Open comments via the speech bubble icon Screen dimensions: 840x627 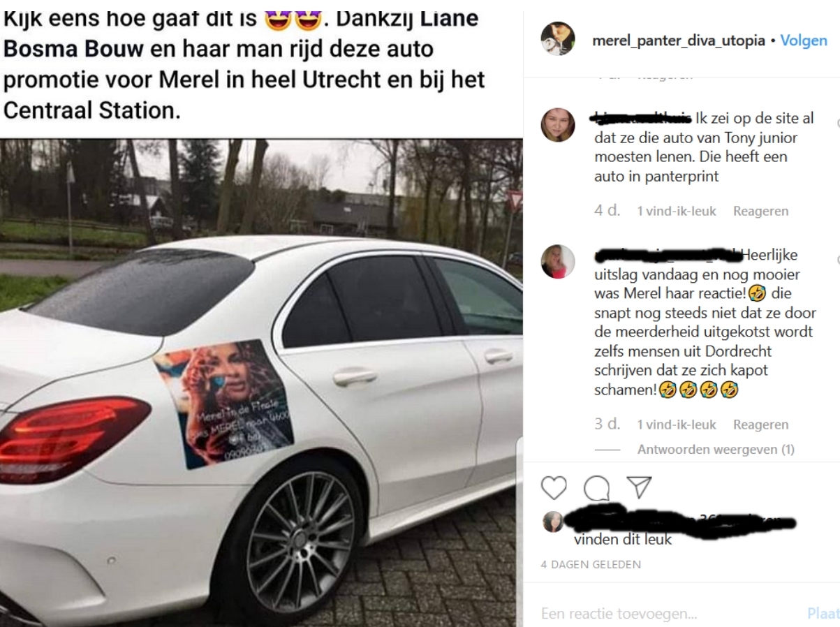coord(596,489)
